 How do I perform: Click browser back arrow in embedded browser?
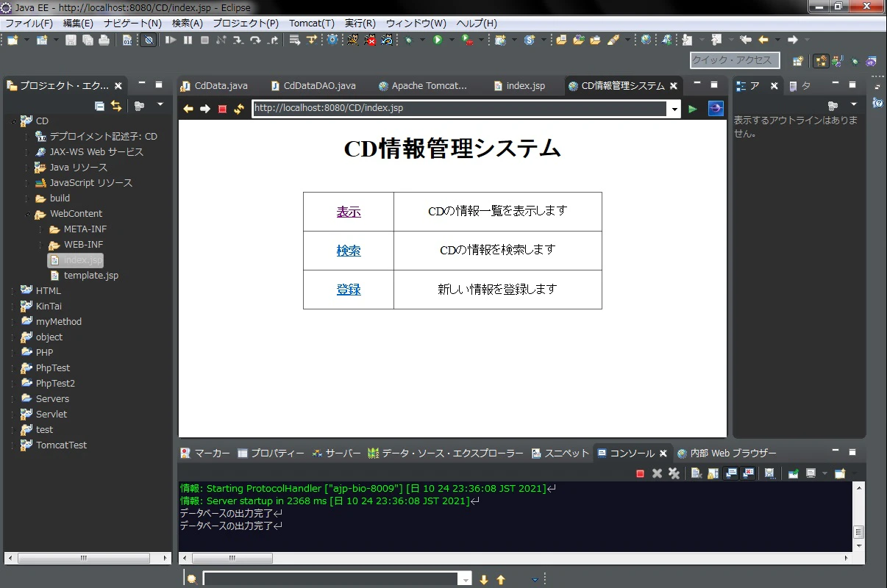(188, 109)
